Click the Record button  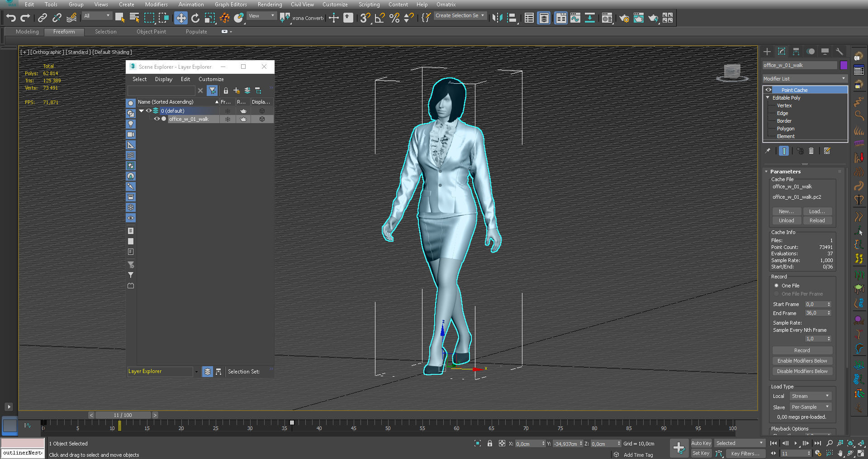click(802, 350)
